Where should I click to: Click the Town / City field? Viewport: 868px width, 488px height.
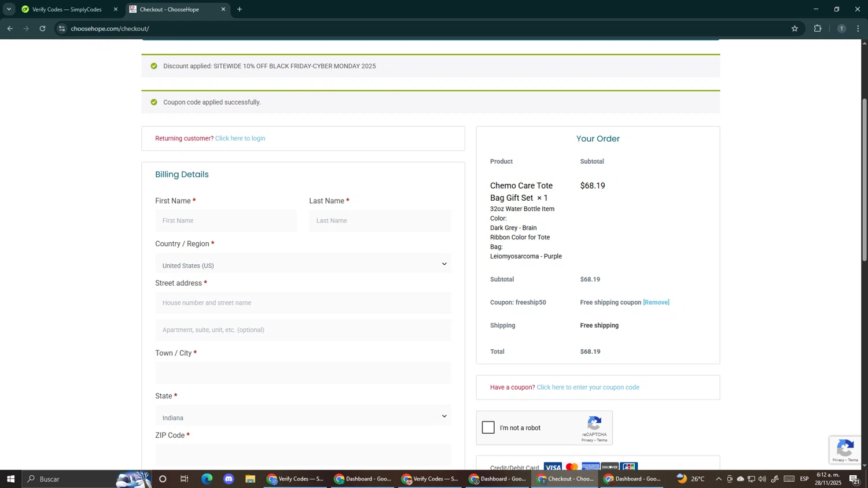coord(303,373)
